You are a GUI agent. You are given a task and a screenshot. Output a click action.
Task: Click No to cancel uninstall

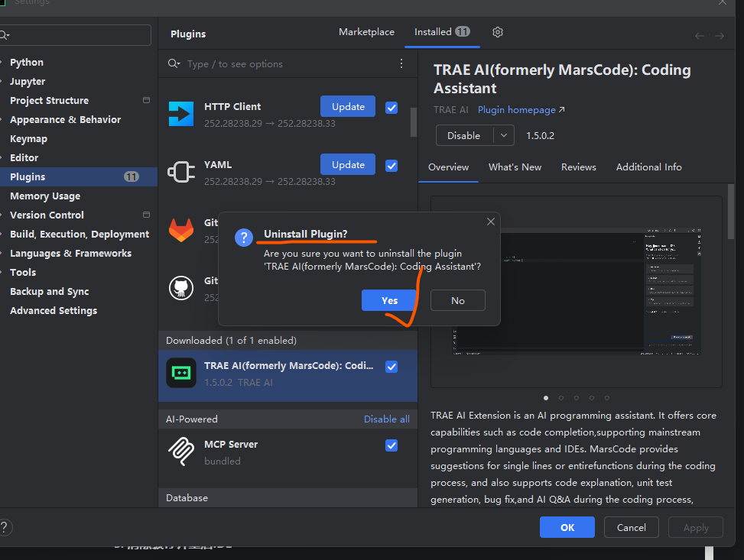tap(458, 300)
